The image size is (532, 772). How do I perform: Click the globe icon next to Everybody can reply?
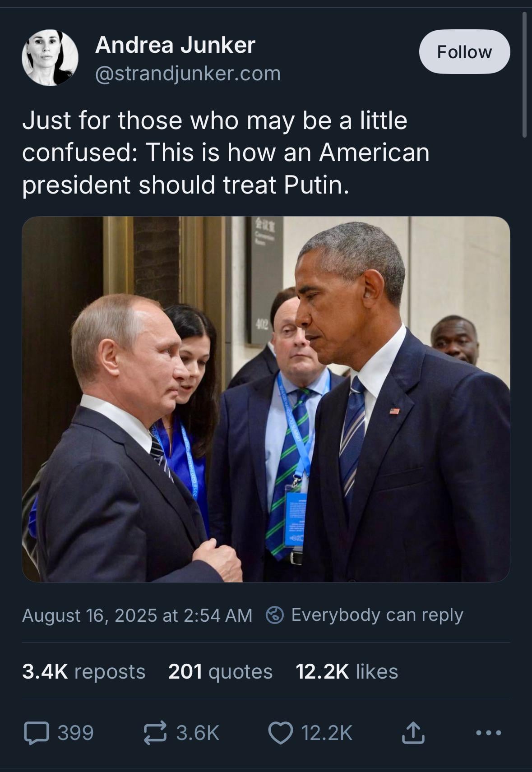point(275,615)
